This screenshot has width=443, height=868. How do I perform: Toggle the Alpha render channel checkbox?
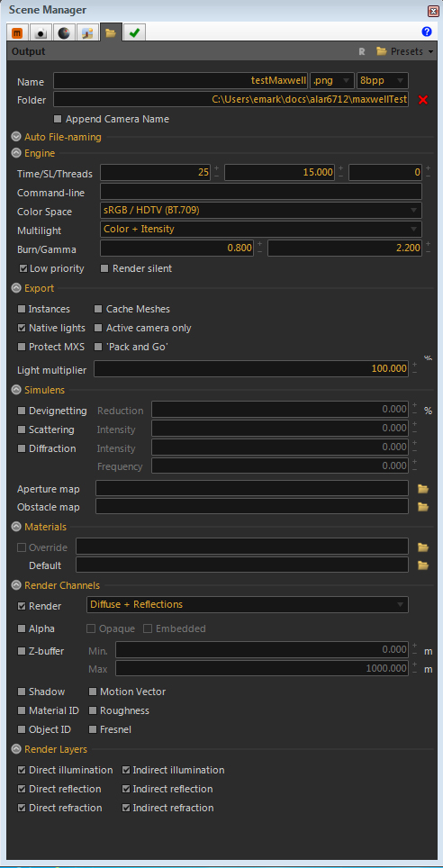pos(22,628)
